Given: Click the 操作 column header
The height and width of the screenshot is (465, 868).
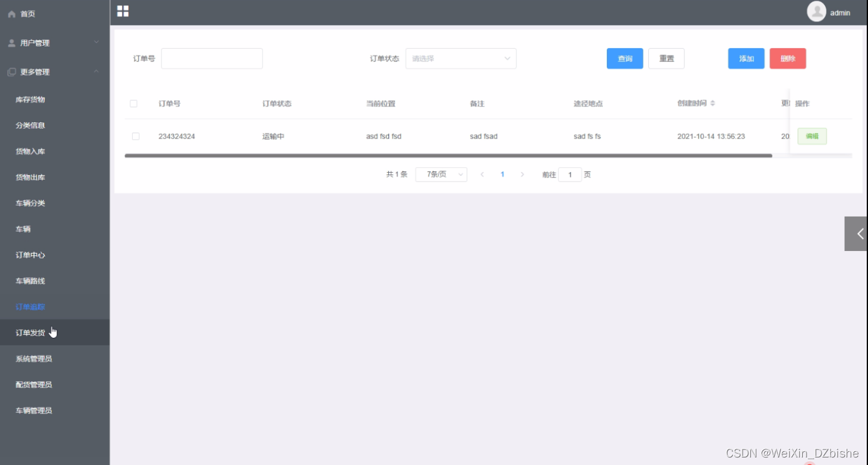Looking at the screenshot, I should pos(802,104).
